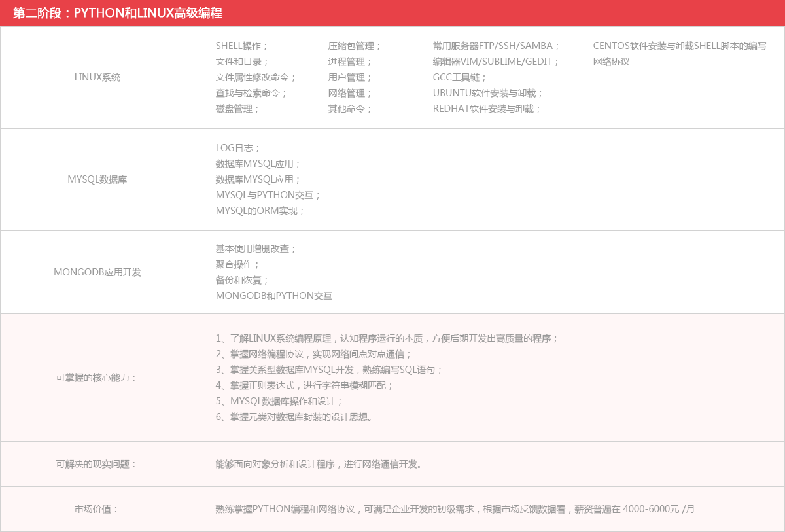Select the LINUX系统 row label
Image resolution: width=785 pixels, height=532 pixels.
pos(97,77)
